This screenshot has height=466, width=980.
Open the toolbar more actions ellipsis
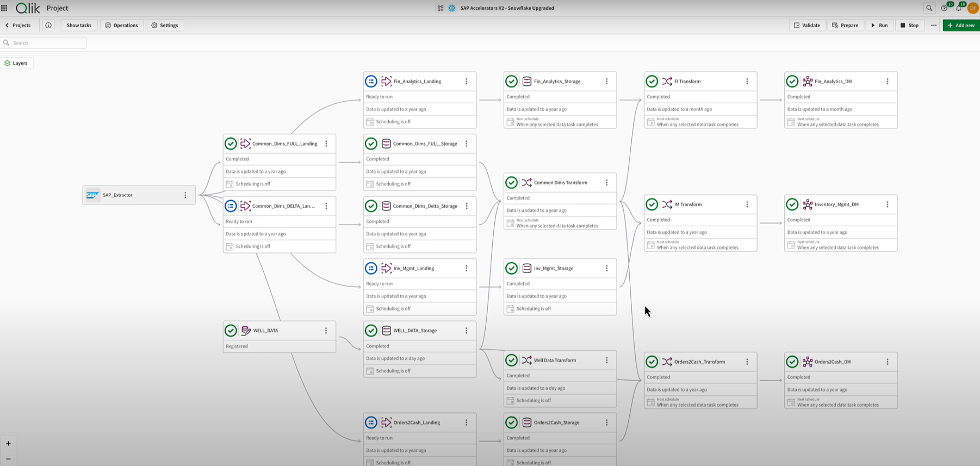point(934,26)
